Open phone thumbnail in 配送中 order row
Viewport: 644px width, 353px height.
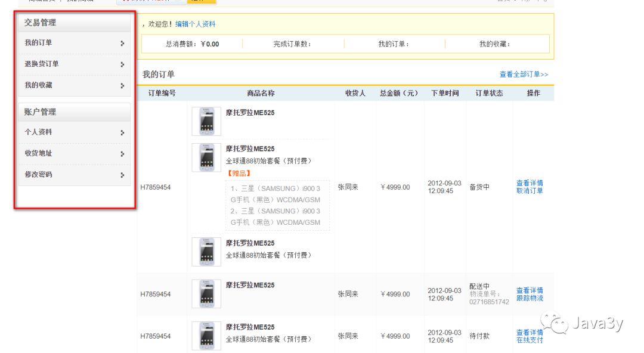tap(206, 294)
